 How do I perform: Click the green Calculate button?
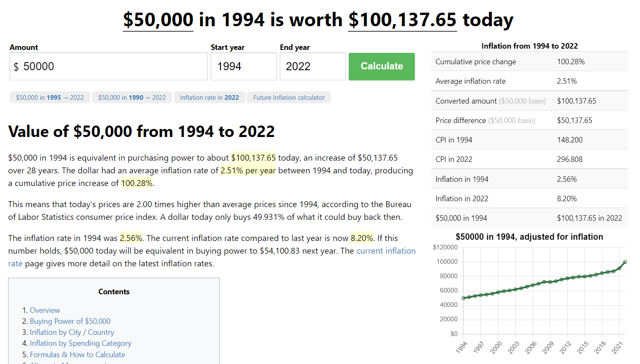click(381, 66)
